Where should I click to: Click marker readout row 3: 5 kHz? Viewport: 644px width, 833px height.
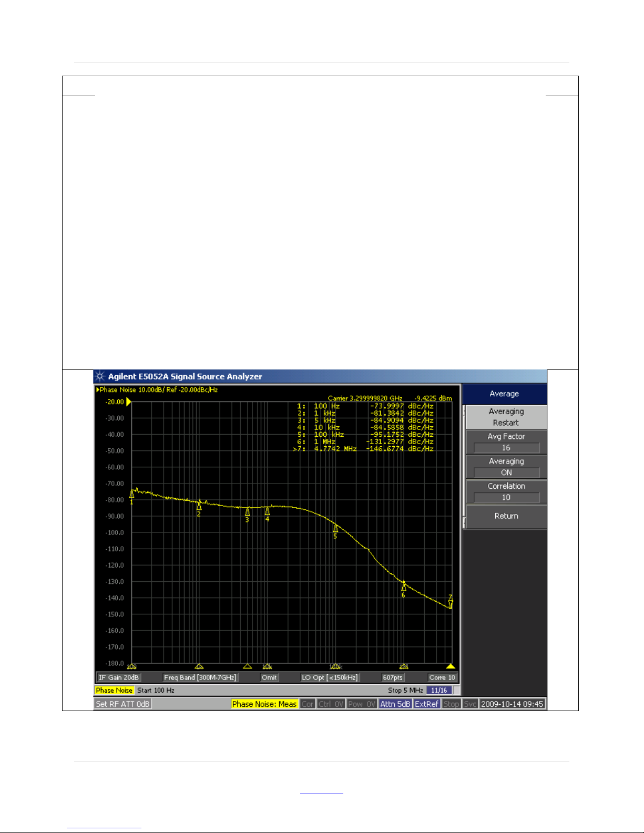pyautogui.click(x=365, y=420)
